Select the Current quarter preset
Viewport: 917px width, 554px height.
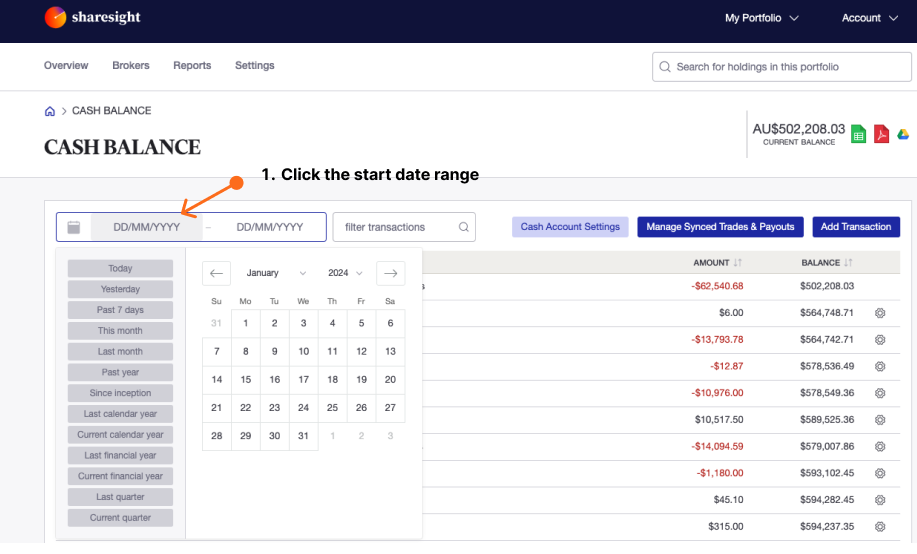click(120, 518)
